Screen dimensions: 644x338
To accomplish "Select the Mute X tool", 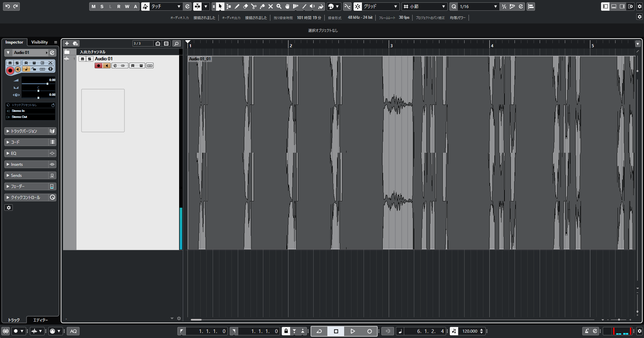I will (271, 6).
